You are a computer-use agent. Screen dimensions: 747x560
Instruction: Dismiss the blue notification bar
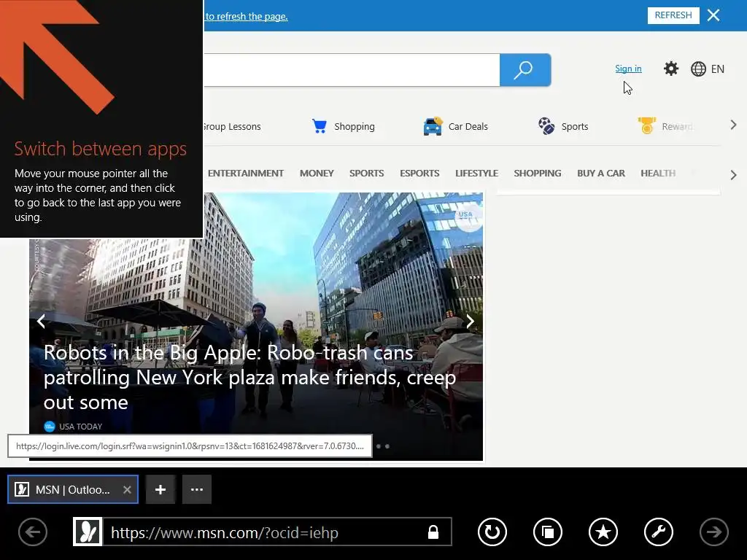click(x=713, y=15)
